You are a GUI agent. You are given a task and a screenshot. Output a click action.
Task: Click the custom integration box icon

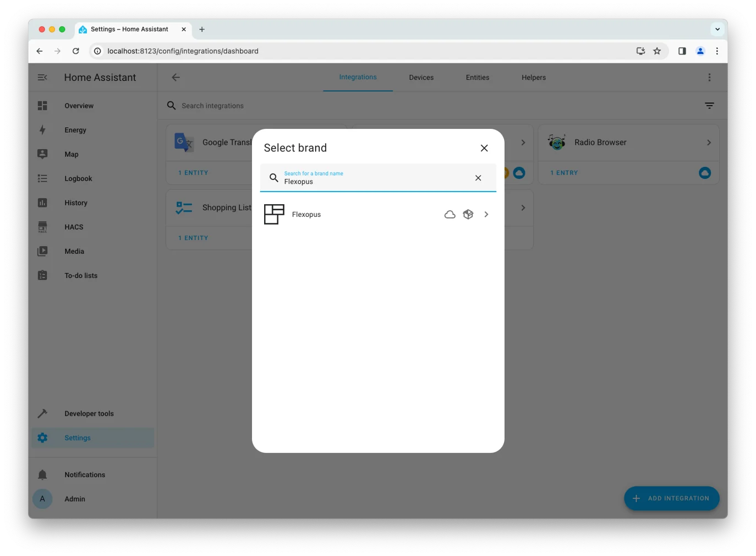tap(468, 215)
